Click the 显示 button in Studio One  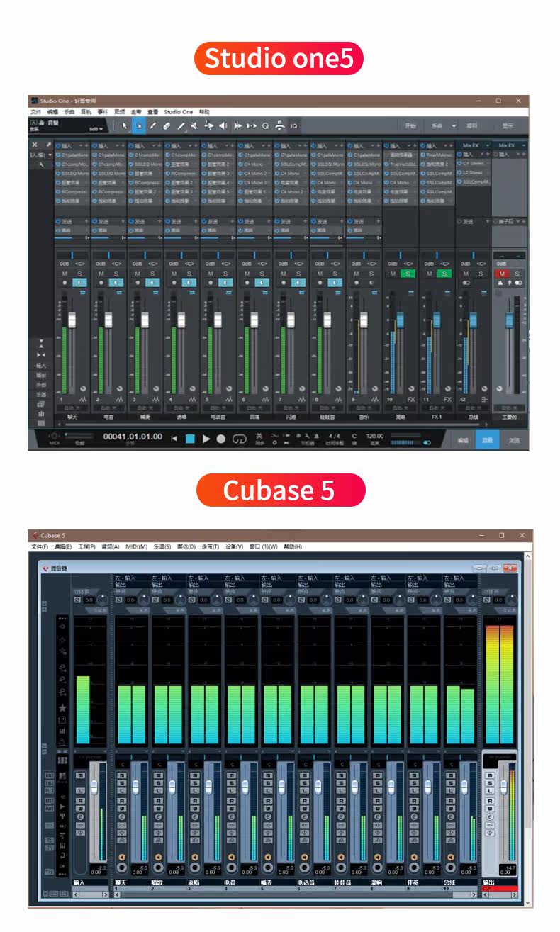point(508,125)
